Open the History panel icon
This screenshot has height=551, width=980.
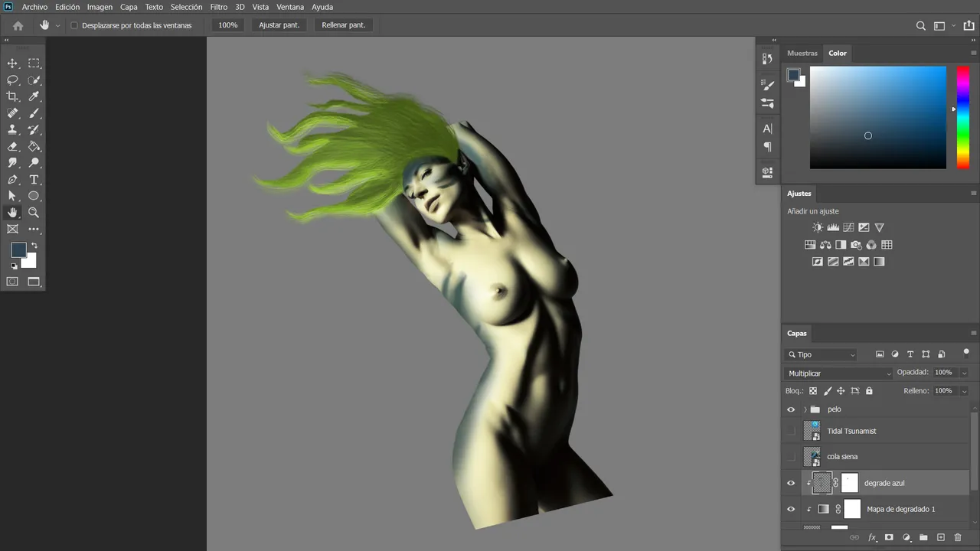768,59
